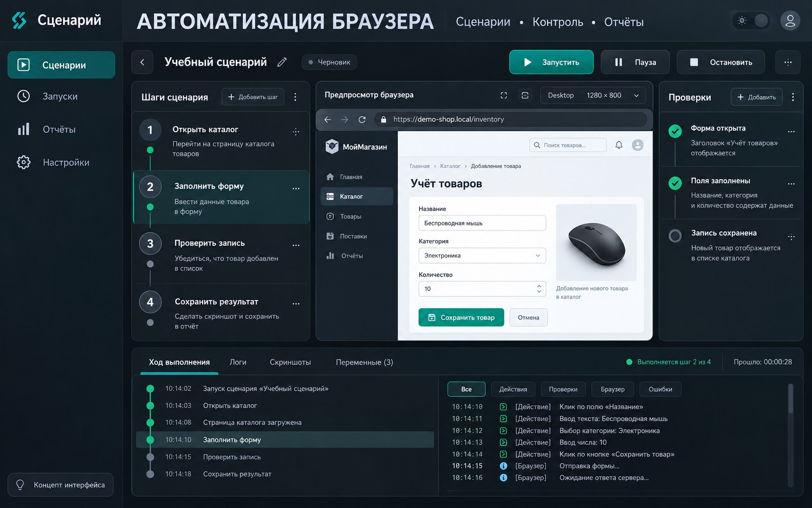The height and width of the screenshot is (508, 812).
Task: Open the Desktop 1280 × 800 dropdown
Action: click(593, 95)
